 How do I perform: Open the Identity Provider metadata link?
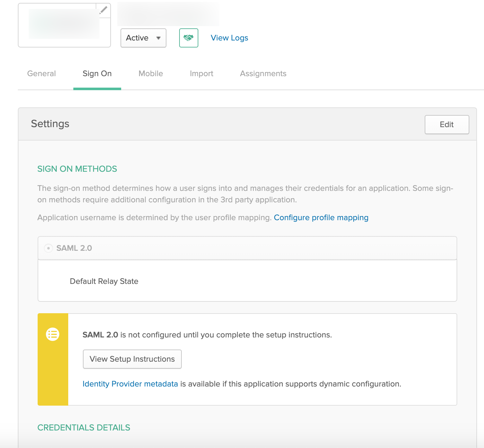coord(130,384)
